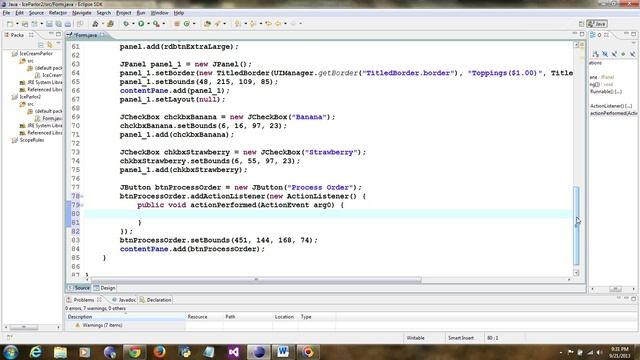Click the Open Type toolbar icon

[207, 24]
